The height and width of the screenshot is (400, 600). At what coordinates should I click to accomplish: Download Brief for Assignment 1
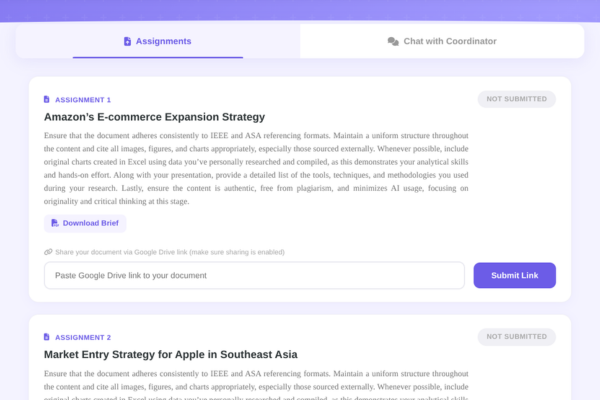pos(85,223)
